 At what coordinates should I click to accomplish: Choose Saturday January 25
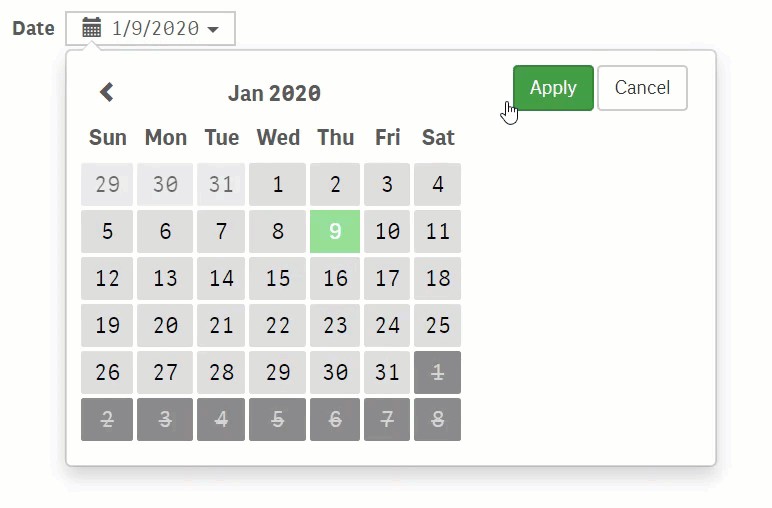(x=437, y=325)
